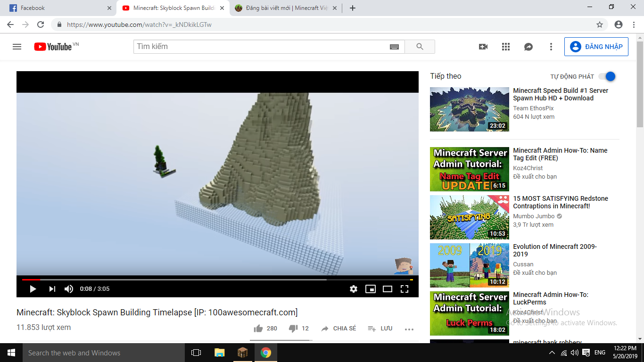The height and width of the screenshot is (362, 644).
Task: Open the YouTube guide hamburger menu
Action: point(17,47)
